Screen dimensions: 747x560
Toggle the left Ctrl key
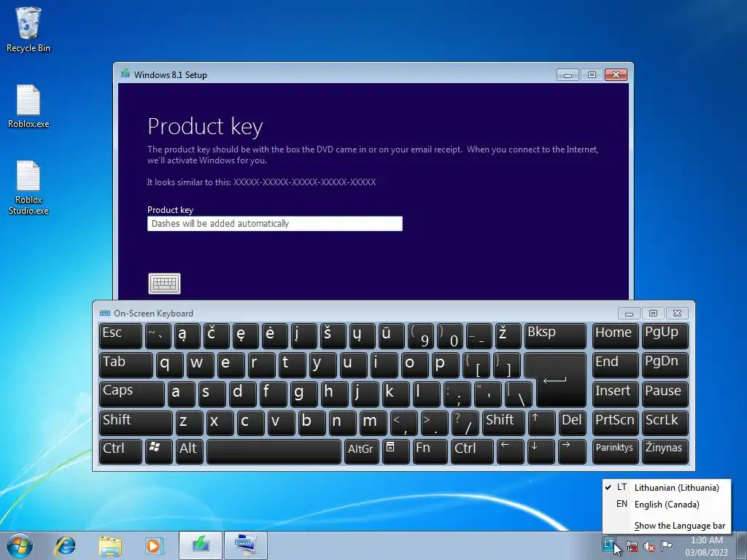120,451
